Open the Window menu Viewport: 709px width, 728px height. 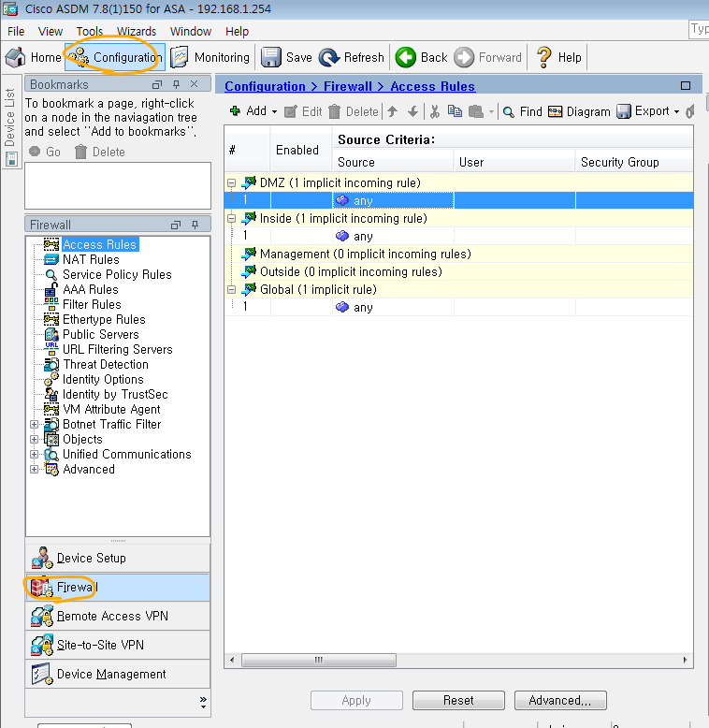coord(191,32)
